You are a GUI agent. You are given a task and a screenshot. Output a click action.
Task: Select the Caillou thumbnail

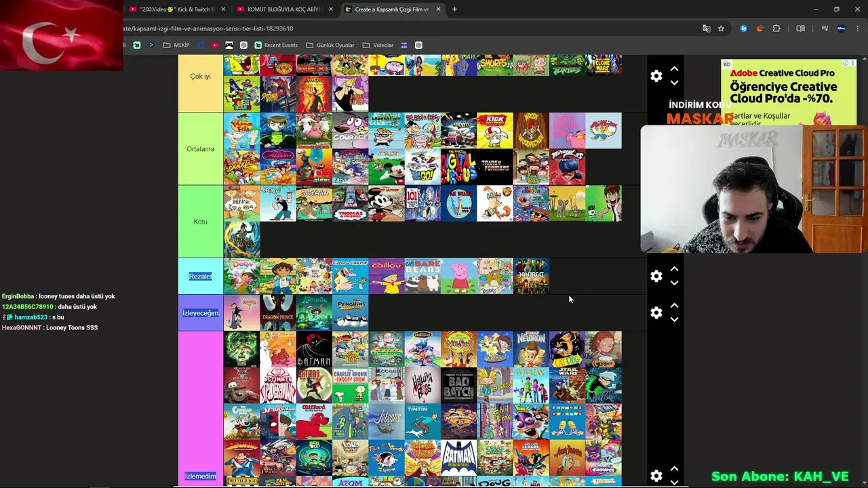click(387, 277)
